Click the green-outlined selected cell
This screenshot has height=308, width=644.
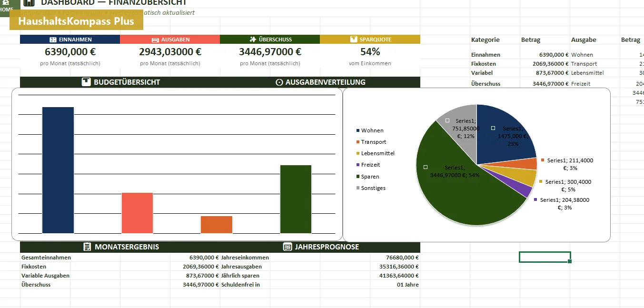point(545,257)
